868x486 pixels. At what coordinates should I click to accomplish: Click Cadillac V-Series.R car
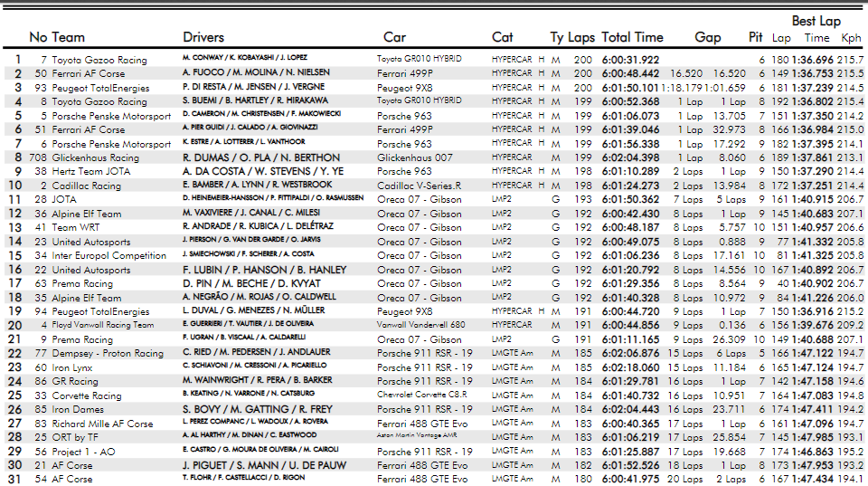pos(419,186)
